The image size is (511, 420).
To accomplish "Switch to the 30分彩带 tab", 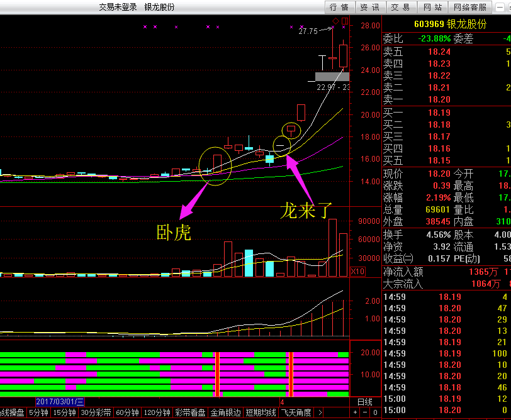I will (96, 413).
